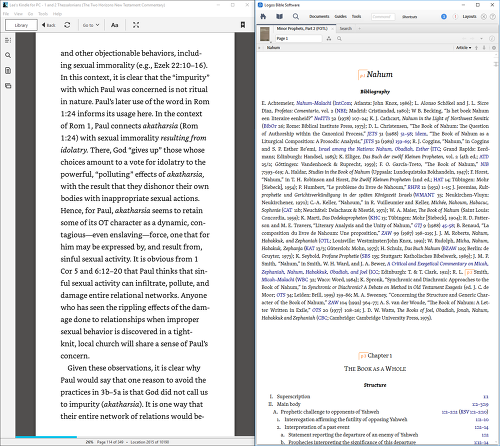
Task: Open the book cover panel menu
Action: click(265, 35)
